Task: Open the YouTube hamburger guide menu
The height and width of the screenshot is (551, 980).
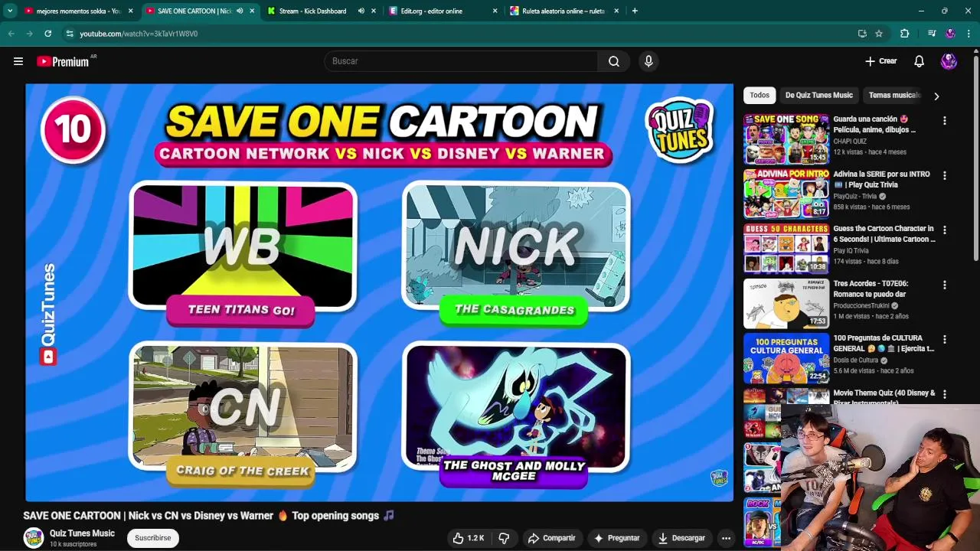Action: [18, 61]
